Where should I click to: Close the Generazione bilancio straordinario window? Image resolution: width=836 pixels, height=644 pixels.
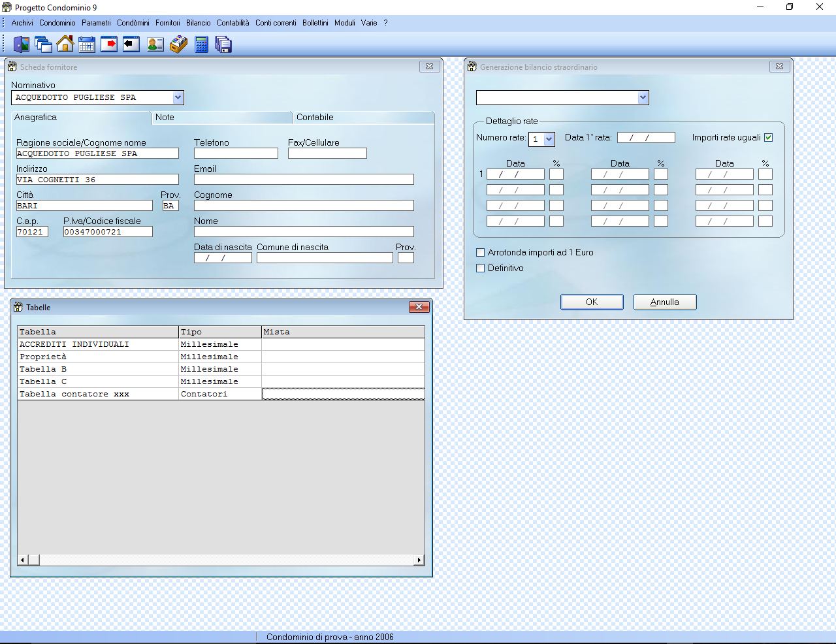(779, 67)
